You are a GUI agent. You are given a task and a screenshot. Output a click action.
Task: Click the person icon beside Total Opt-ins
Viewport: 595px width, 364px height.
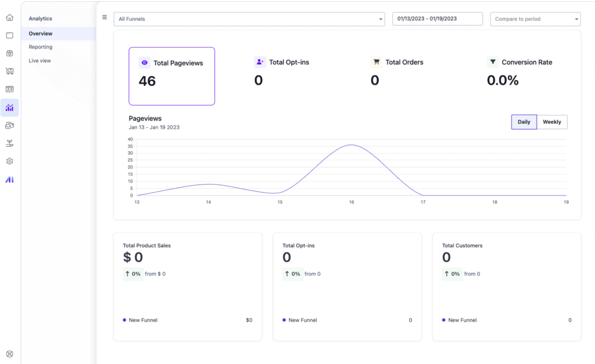[260, 62]
